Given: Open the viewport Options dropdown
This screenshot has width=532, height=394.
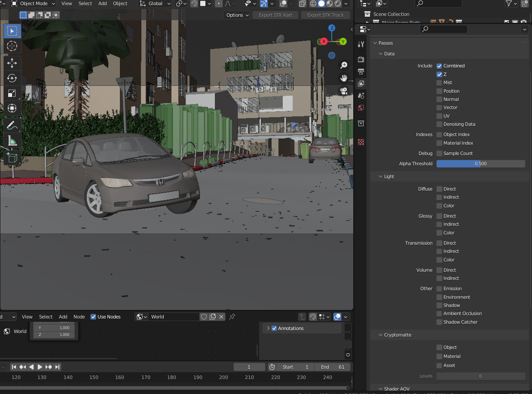Looking at the screenshot, I should (x=237, y=15).
